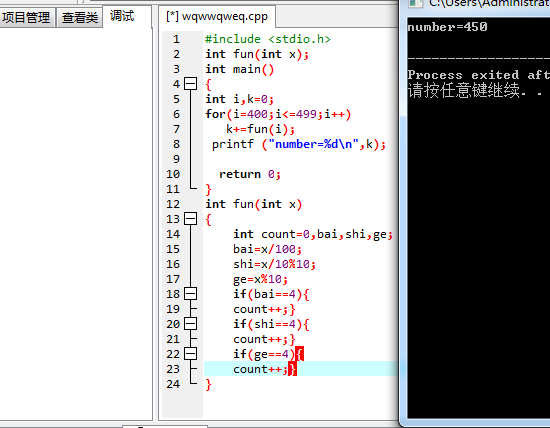Collapse the if(bai==4) fold on line 18
550x428 pixels.
click(190, 294)
